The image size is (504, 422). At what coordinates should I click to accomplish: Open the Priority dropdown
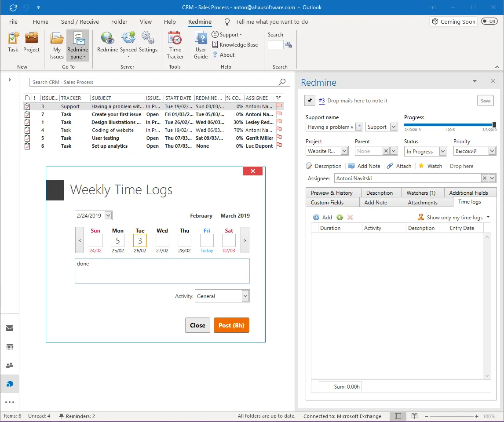pos(492,151)
